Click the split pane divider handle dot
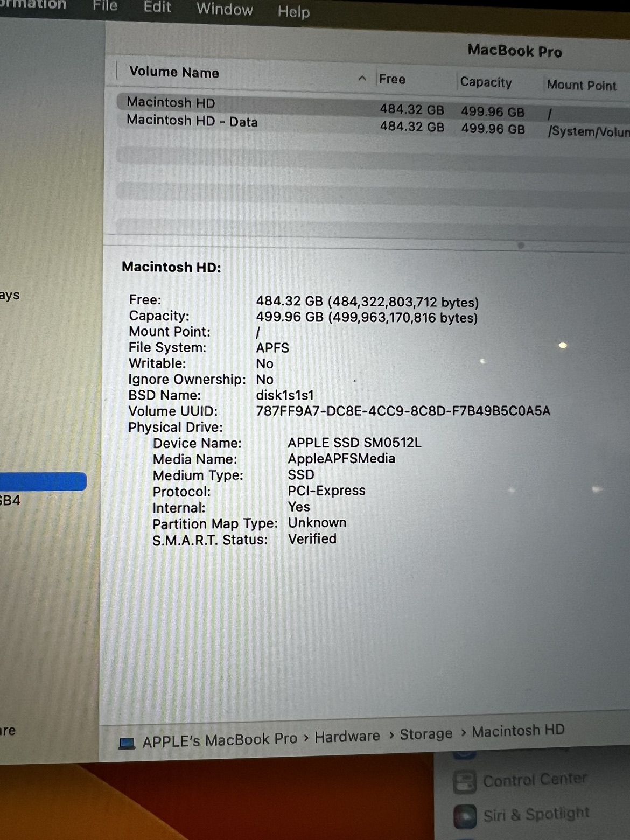The height and width of the screenshot is (840, 630). click(x=521, y=246)
